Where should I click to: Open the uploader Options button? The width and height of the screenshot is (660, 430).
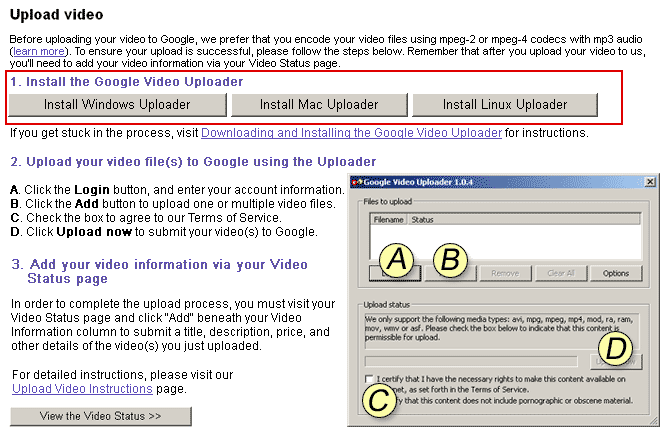[x=615, y=273]
